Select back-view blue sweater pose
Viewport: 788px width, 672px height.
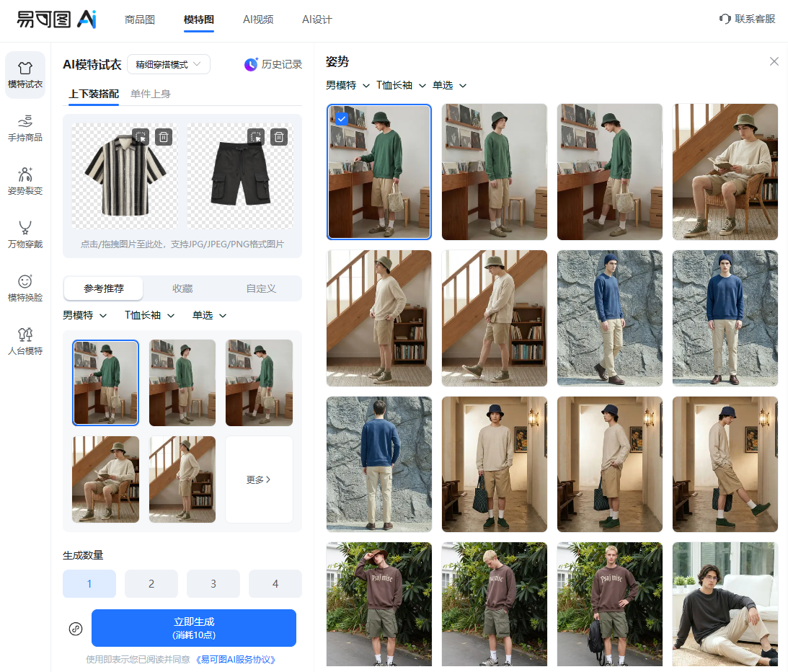point(379,464)
